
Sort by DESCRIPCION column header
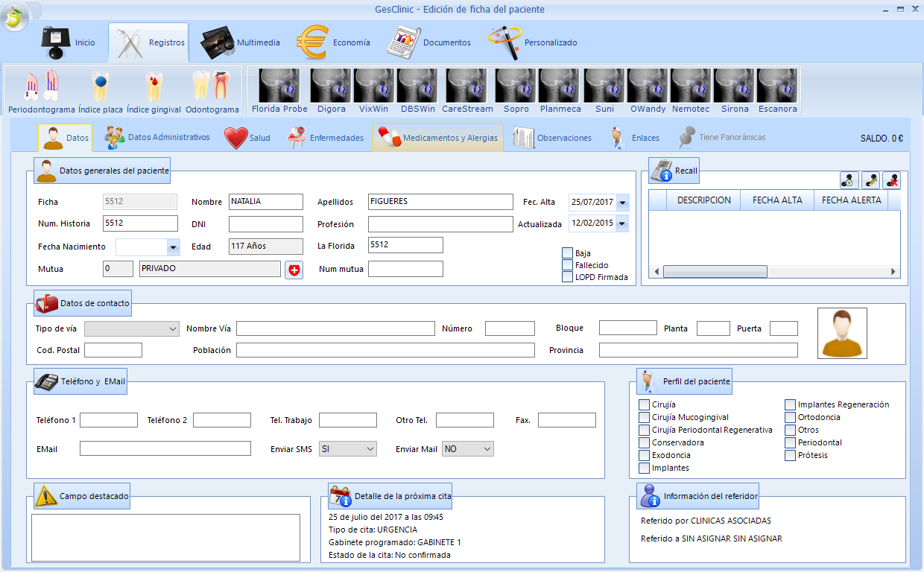703,200
